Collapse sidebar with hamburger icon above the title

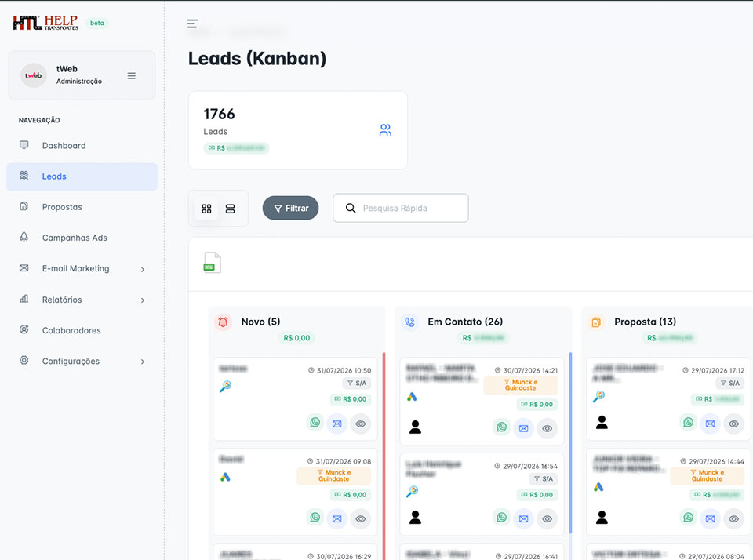point(192,24)
